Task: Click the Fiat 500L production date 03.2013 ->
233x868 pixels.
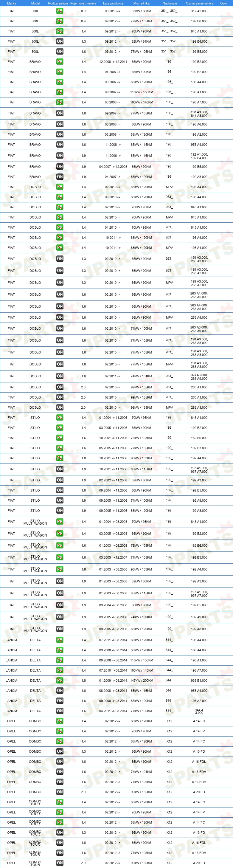Action: [x=112, y=11]
